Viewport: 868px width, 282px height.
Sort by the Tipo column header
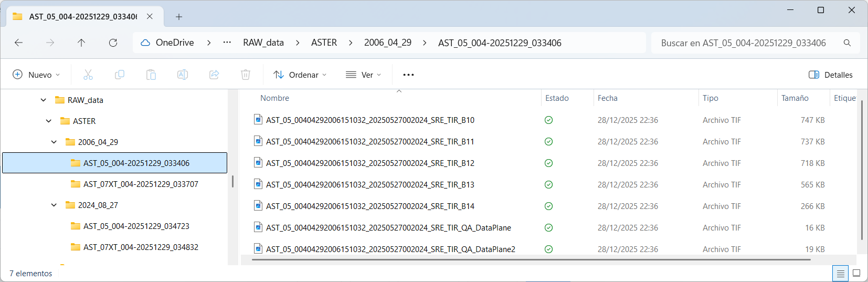pos(711,98)
